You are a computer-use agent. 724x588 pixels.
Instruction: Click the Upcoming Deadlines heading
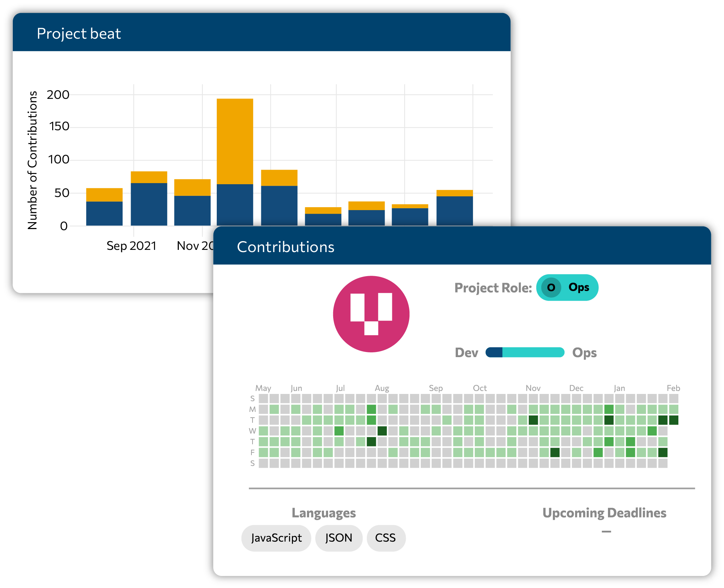tap(604, 513)
